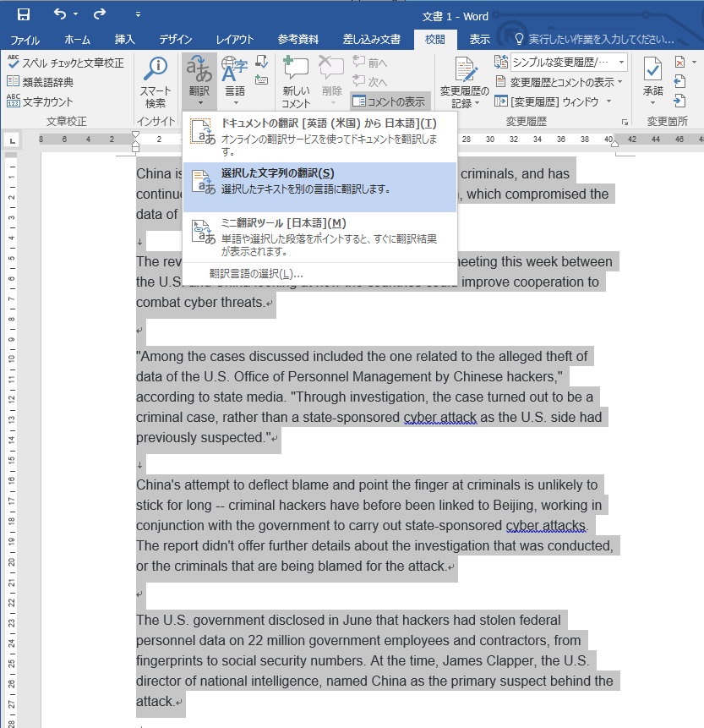The width and height of the screenshot is (704, 728).
Task: Click 文字カウント word count button
Action: click(41, 101)
